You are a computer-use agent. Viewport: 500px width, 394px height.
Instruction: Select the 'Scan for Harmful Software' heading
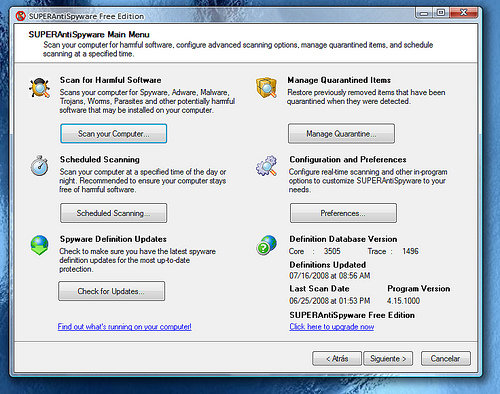pos(111,80)
